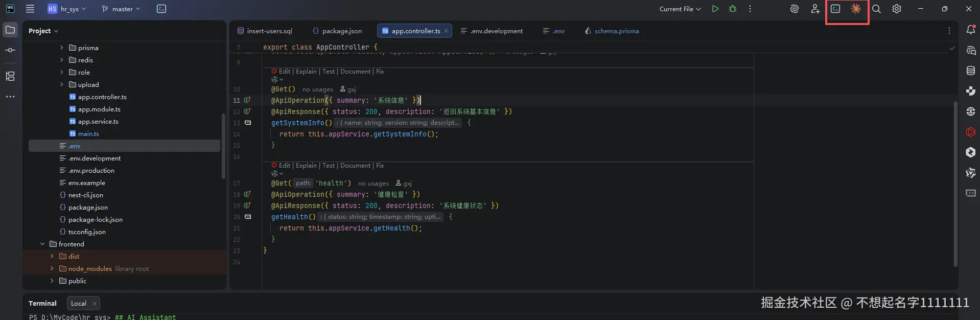Open the AI actions dropdown above getSystemInfo
Screen dimensions: 980x320
277,80
